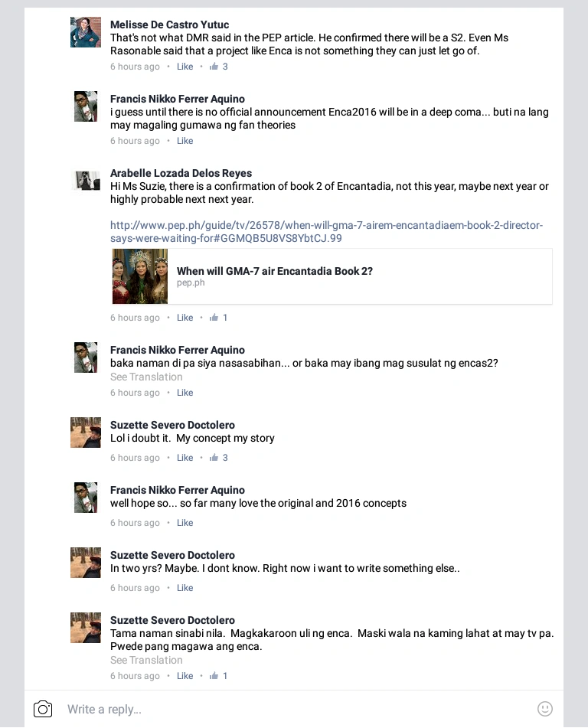Click thumbs-up count on Melisse's comment
Screen dimensions: 588x728
point(225,67)
